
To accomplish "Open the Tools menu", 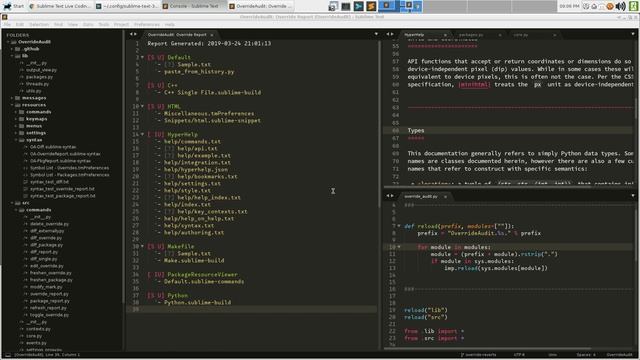I will [104, 24].
